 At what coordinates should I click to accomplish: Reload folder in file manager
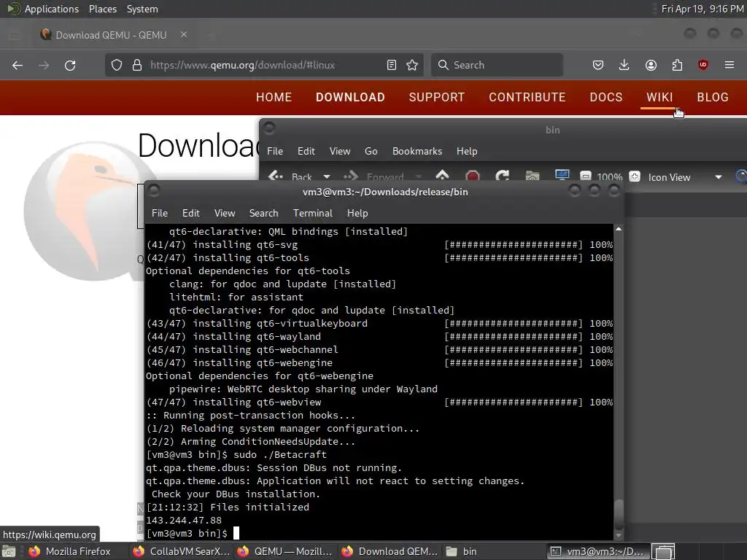(x=502, y=176)
